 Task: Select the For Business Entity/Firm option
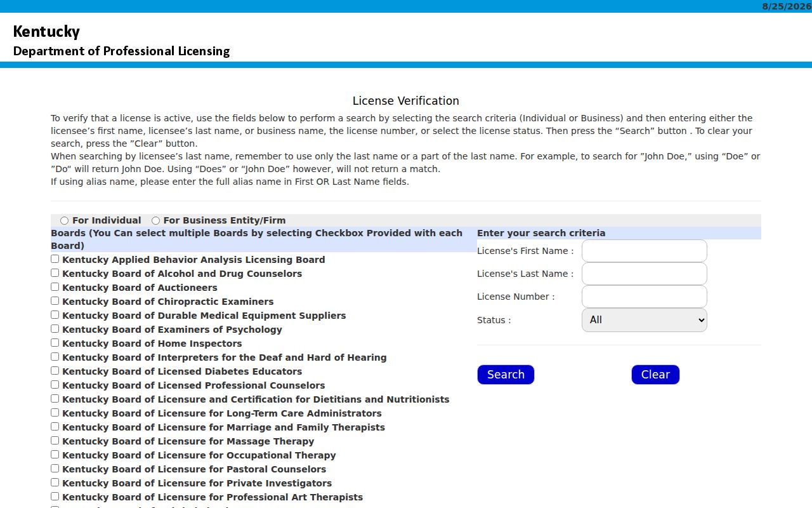pyautogui.click(x=156, y=221)
